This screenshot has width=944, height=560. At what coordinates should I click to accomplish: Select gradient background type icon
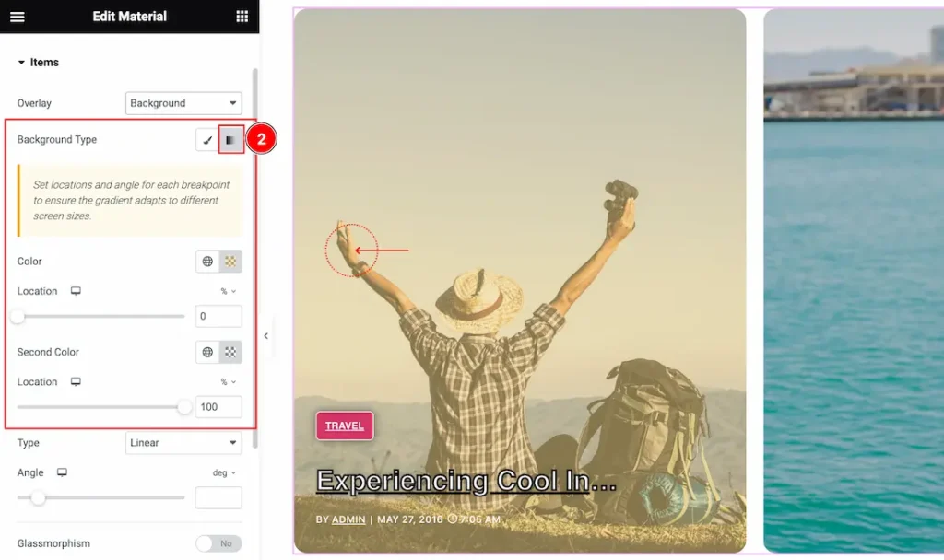[230, 140]
